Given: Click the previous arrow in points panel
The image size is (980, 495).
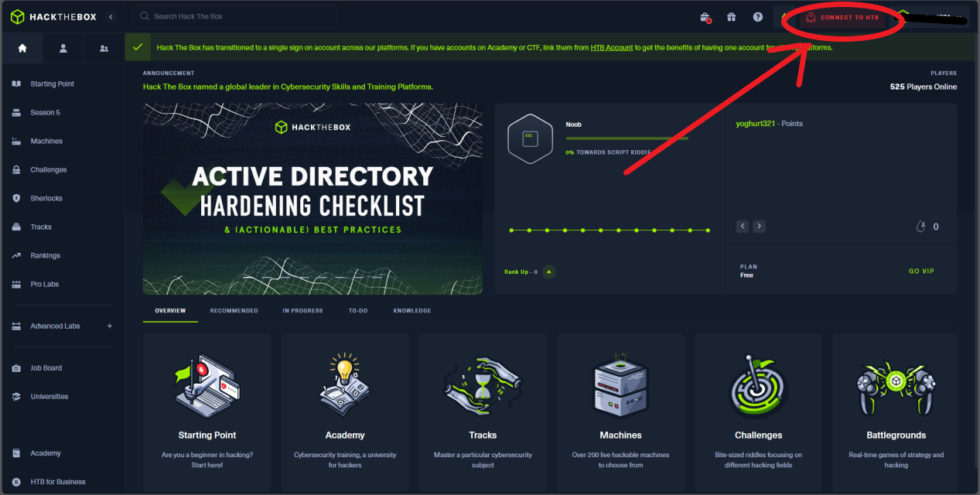Looking at the screenshot, I should click(x=743, y=227).
